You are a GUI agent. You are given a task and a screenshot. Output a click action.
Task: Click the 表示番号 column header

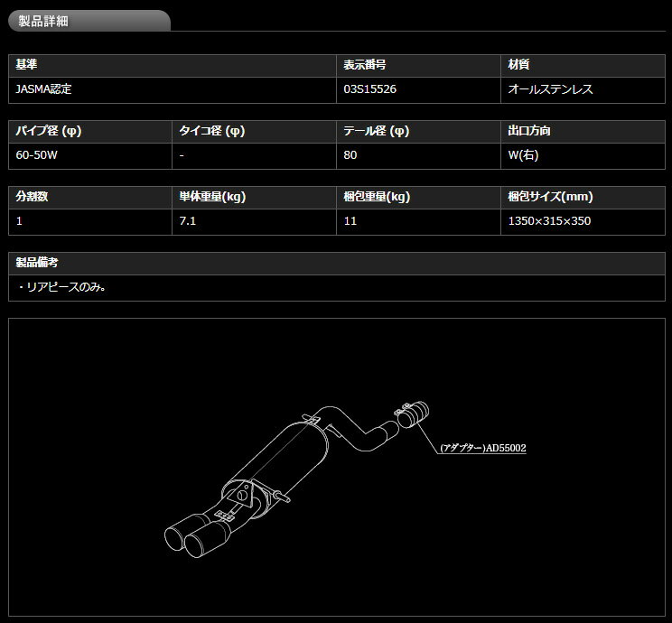tap(365, 66)
